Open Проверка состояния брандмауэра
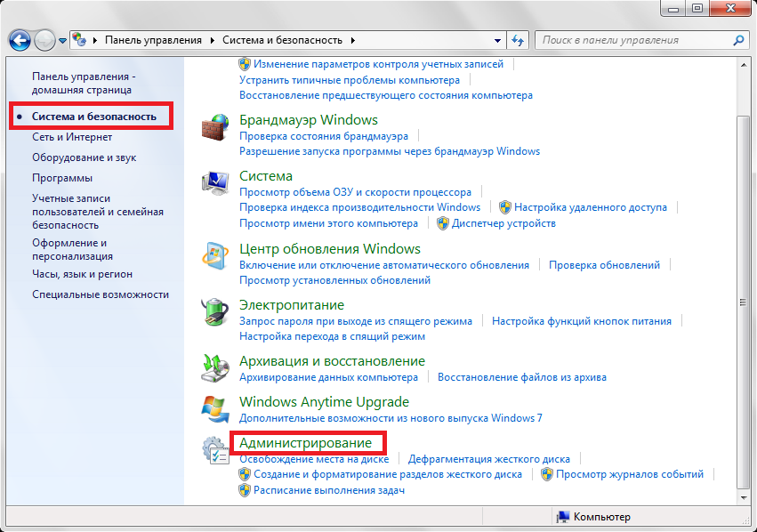Image resolution: width=757 pixels, height=532 pixels. pyautogui.click(x=324, y=136)
